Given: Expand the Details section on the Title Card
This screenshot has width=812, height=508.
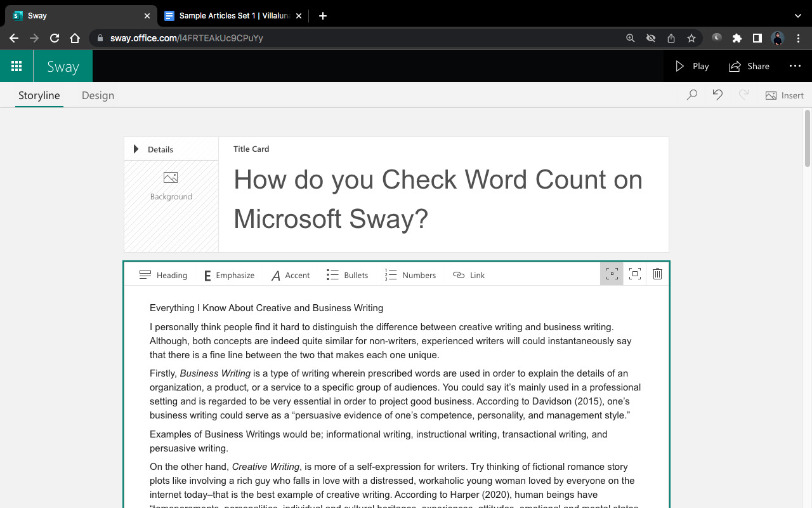Looking at the screenshot, I should [x=136, y=149].
